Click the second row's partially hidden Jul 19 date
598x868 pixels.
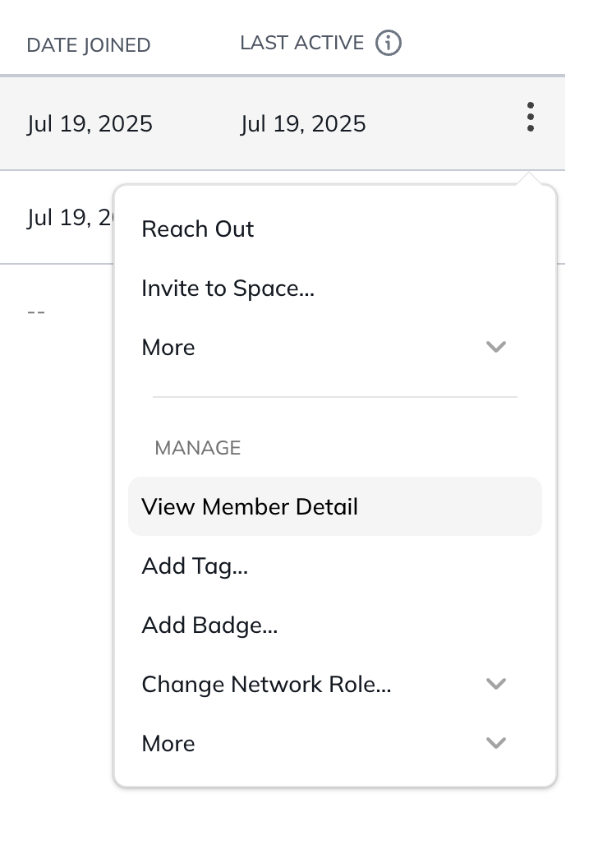pos(70,218)
